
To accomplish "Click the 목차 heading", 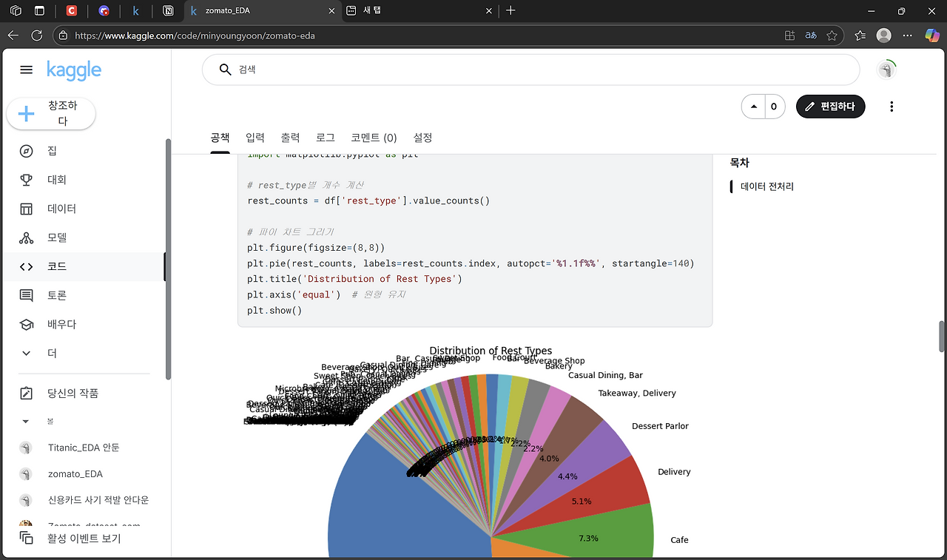I will (x=740, y=163).
